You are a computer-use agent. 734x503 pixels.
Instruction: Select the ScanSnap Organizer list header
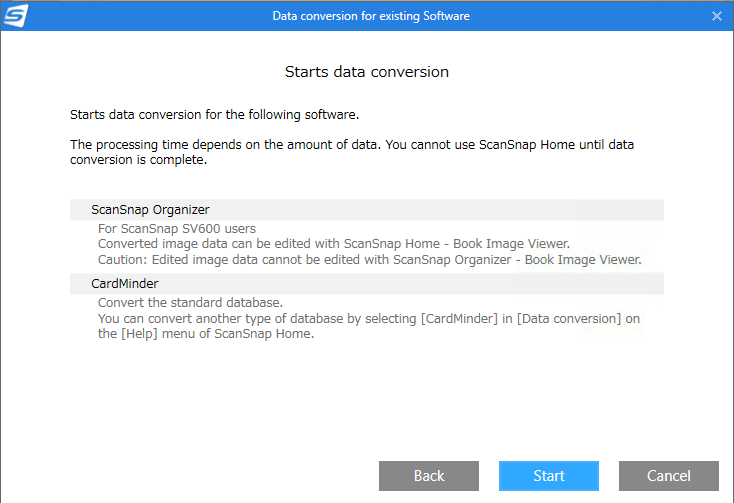(x=150, y=210)
